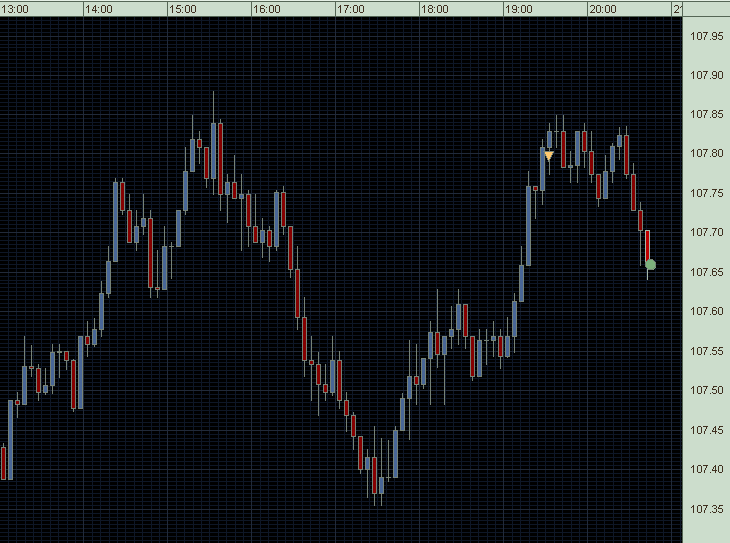Click the 19:00 time axis label
This screenshot has width=730, height=543.
click(519, 9)
